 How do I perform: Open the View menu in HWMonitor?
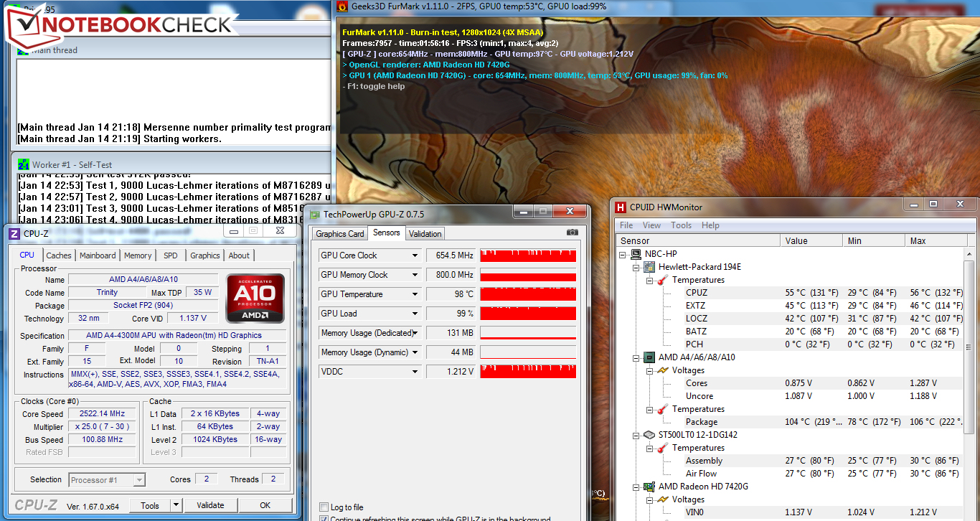click(651, 225)
